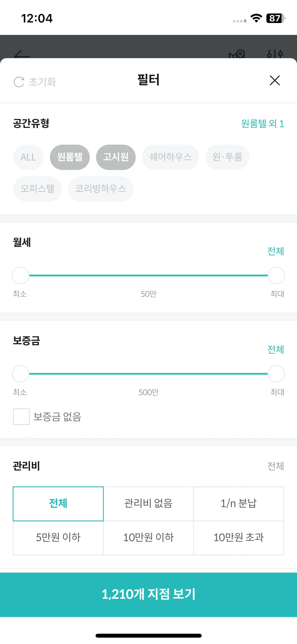Select 1/n 분납 option
Screen dimensions: 297x644
[x=239, y=504]
